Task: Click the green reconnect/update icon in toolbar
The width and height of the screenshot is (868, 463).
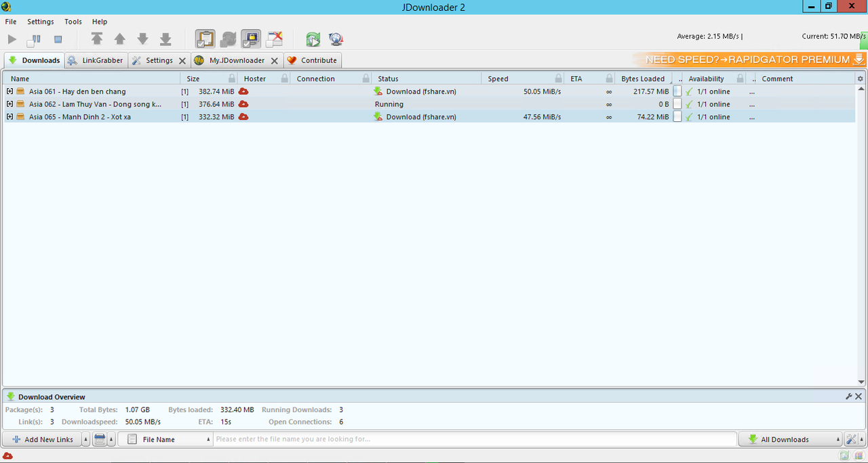Action: (x=313, y=39)
